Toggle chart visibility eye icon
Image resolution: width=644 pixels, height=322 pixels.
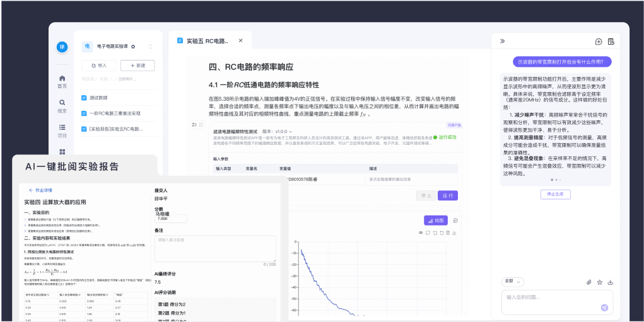point(421,233)
